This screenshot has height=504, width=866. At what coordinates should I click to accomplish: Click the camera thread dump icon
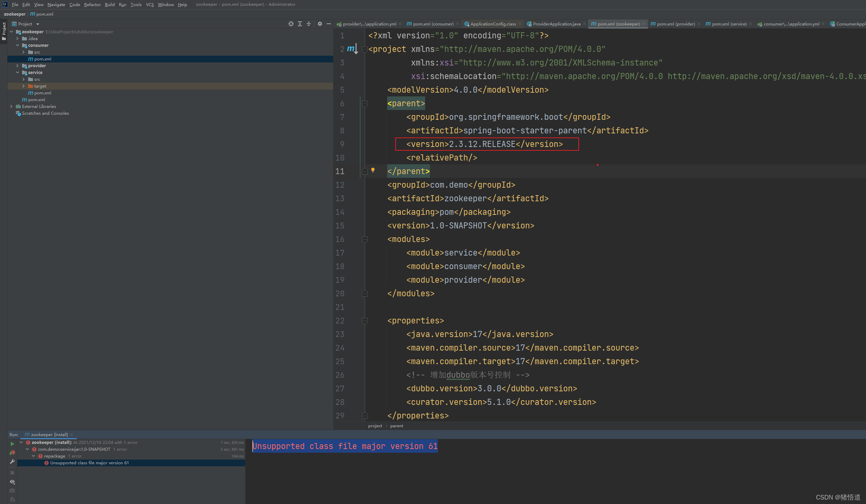tap(12, 491)
